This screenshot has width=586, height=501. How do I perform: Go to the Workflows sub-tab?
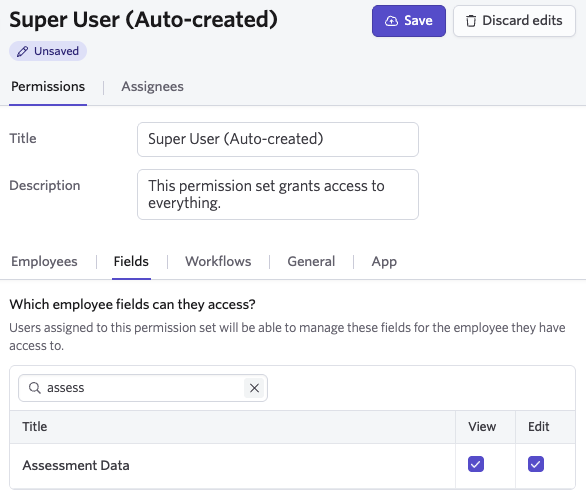[218, 262]
